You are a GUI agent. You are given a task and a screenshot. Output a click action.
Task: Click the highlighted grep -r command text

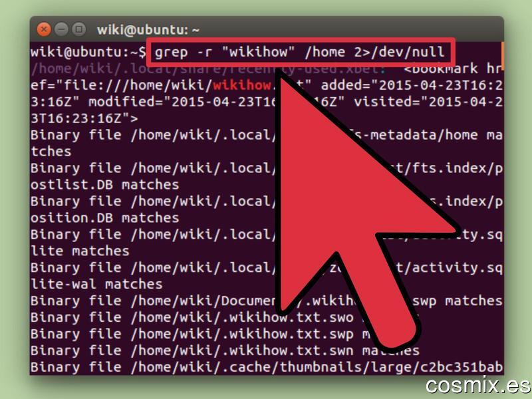click(x=300, y=53)
